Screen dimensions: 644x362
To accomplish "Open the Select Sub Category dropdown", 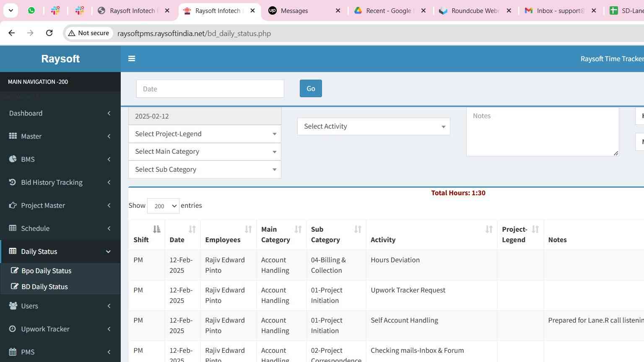I will pyautogui.click(x=205, y=169).
